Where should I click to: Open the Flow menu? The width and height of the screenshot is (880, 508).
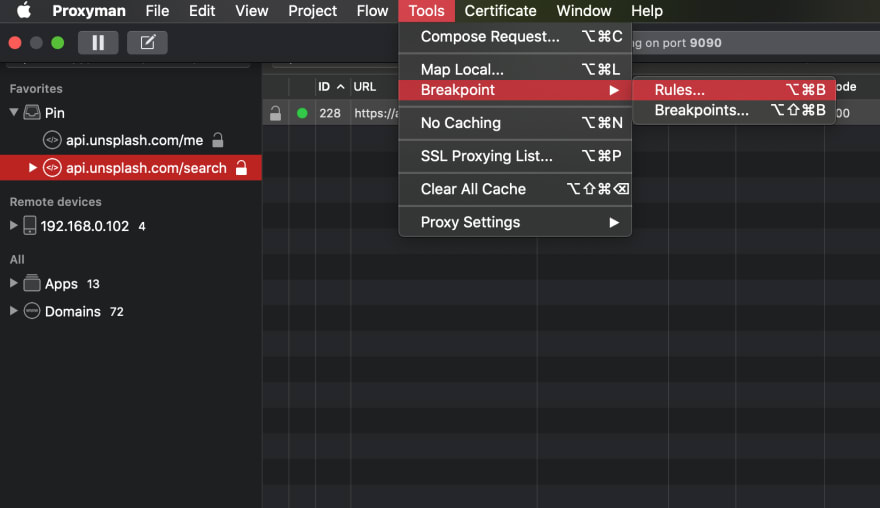click(x=372, y=11)
